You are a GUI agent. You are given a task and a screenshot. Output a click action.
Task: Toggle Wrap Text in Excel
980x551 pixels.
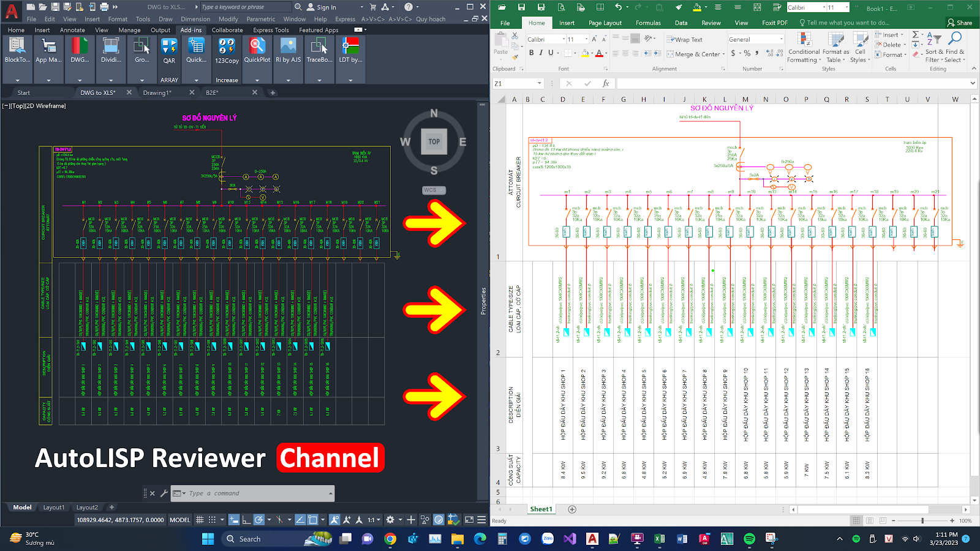(x=684, y=39)
